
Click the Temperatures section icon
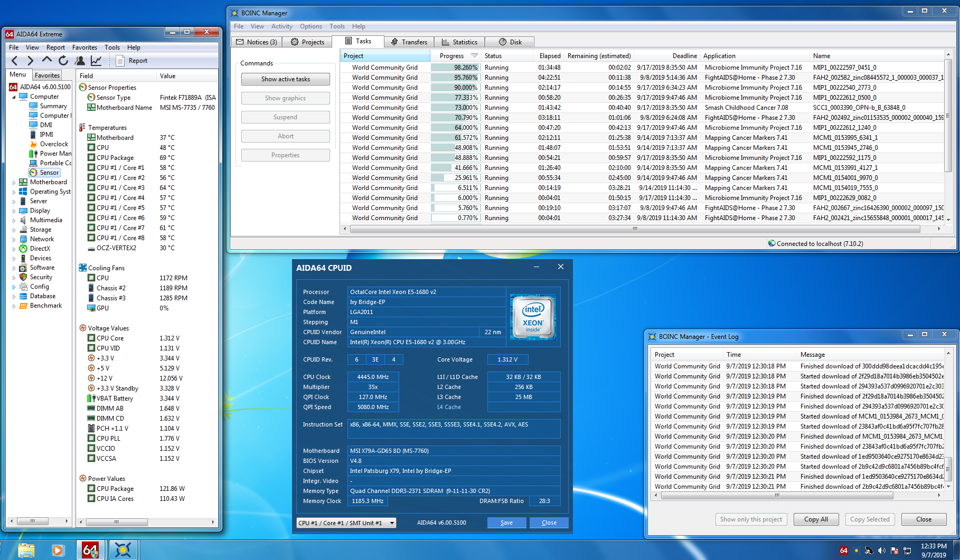pos(83,127)
